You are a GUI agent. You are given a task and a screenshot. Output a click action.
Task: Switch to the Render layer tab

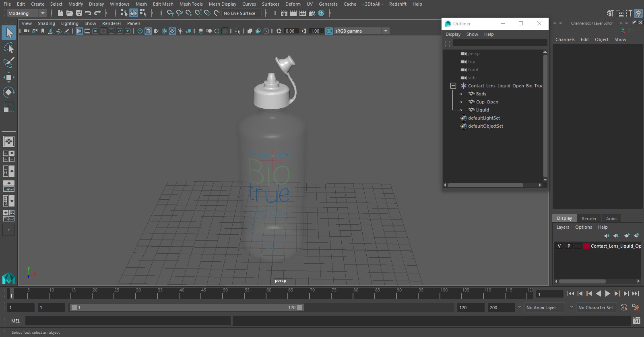(x=589, y=219)
